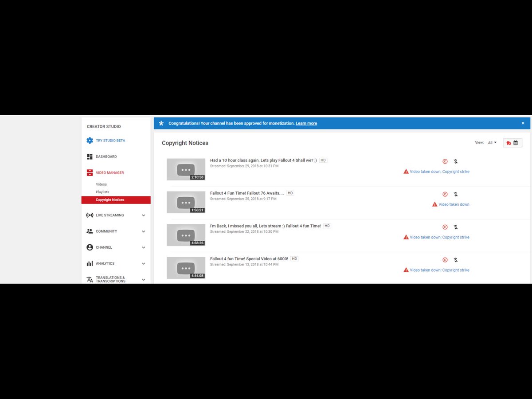Image resolution: width=532 pixels, height=399 pixels.
Task: Expand the Analytics section chevron
Action: 143,263
